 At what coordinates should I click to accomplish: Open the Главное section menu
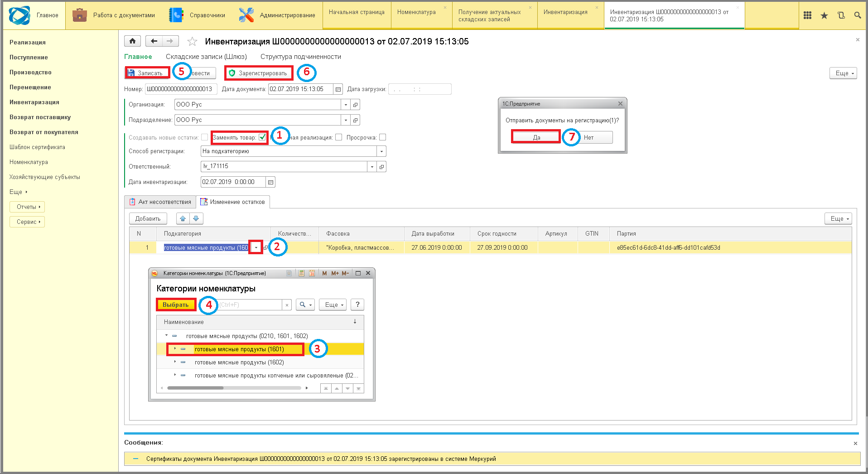(x=34, y=15)
